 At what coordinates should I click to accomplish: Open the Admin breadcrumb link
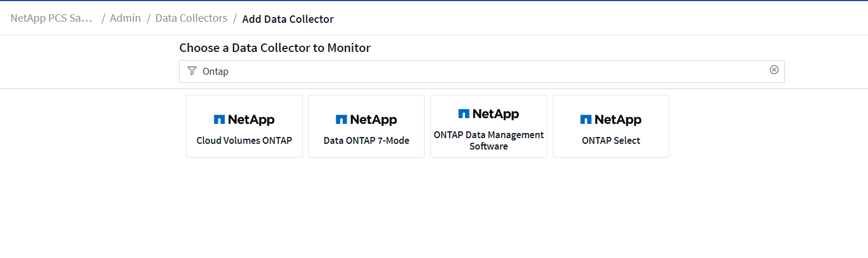pyautogui.click(x=125, y=18)
